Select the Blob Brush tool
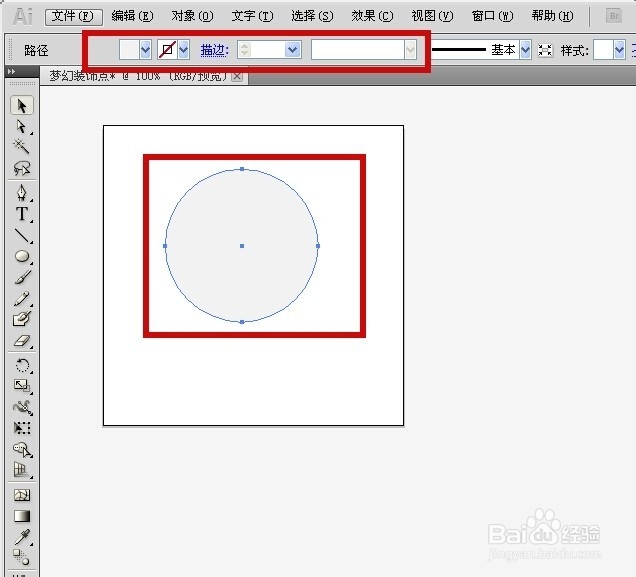The width and height of the screenshot is (636, 577). [x=21, y=319]
